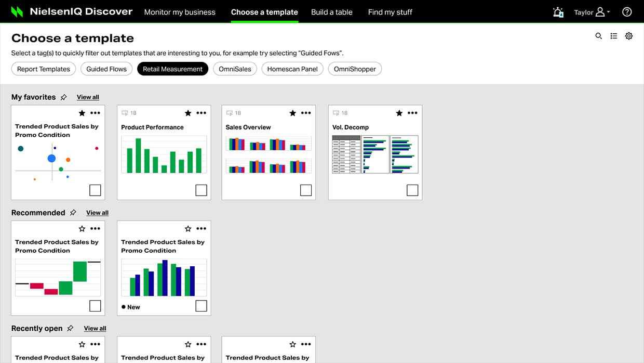The width and height of the screenshot is (644, 363).
Task: Open Vol. Decomp template thumbnail
Action: click(x=375, y=154)
